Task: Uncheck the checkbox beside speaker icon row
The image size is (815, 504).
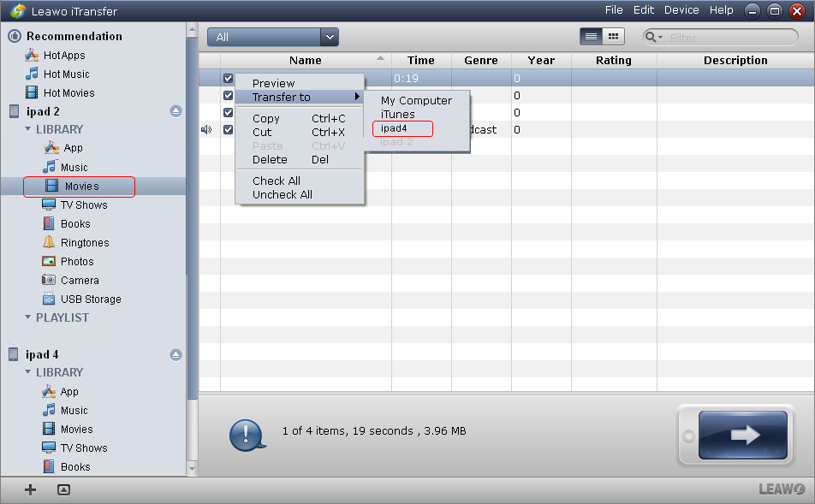Action: [228, 129]
